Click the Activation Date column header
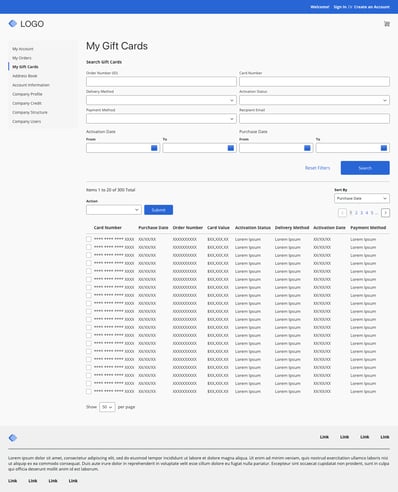 point(329,228)
